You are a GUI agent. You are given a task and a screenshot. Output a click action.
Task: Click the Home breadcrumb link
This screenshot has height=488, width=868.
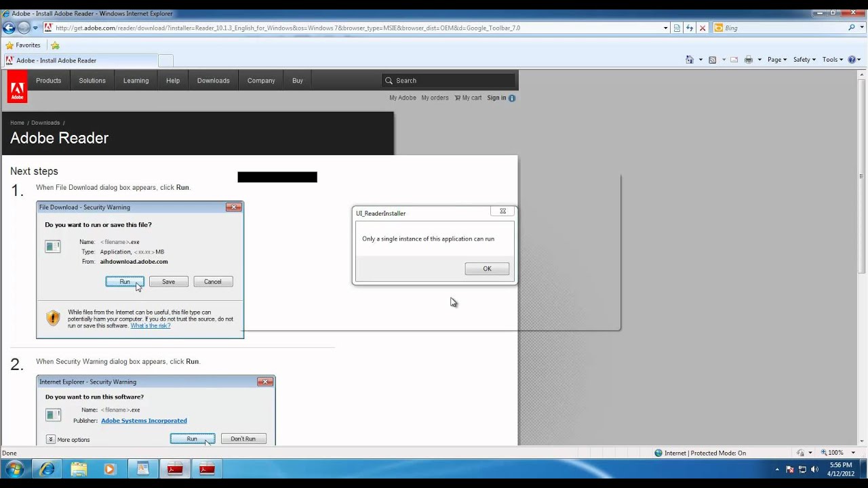pos(17,123)
